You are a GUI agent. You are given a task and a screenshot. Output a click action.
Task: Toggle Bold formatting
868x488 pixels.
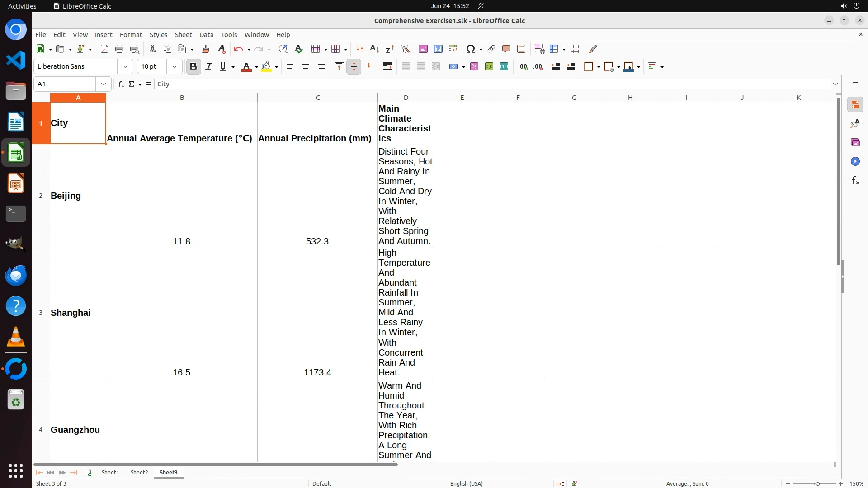click(x=193, y=67)
